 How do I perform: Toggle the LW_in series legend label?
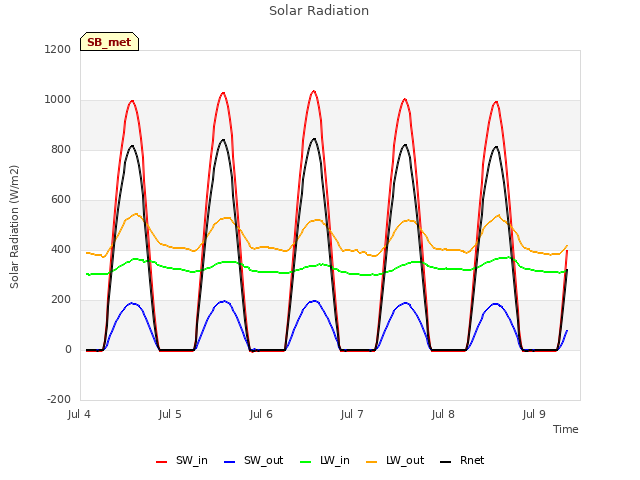tap(335, 460)
